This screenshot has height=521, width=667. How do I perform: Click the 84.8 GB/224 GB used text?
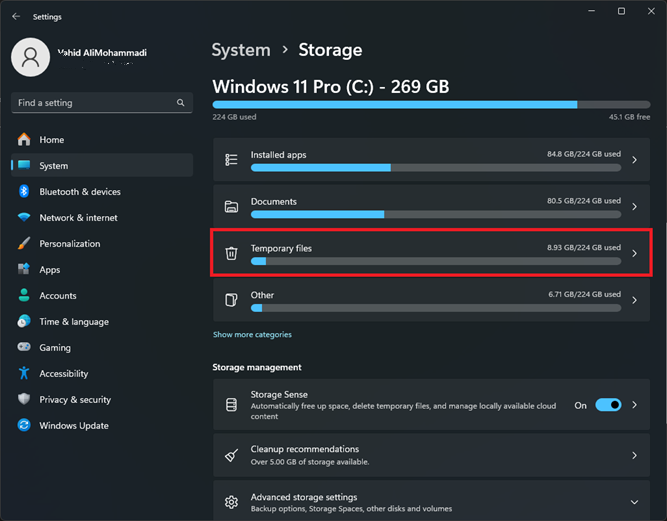(584, 154)
